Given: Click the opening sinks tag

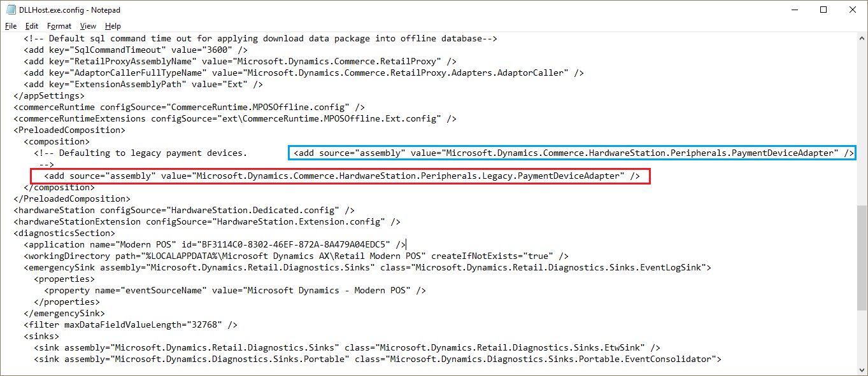Looking at the screenshot, I should coord(41,336).
